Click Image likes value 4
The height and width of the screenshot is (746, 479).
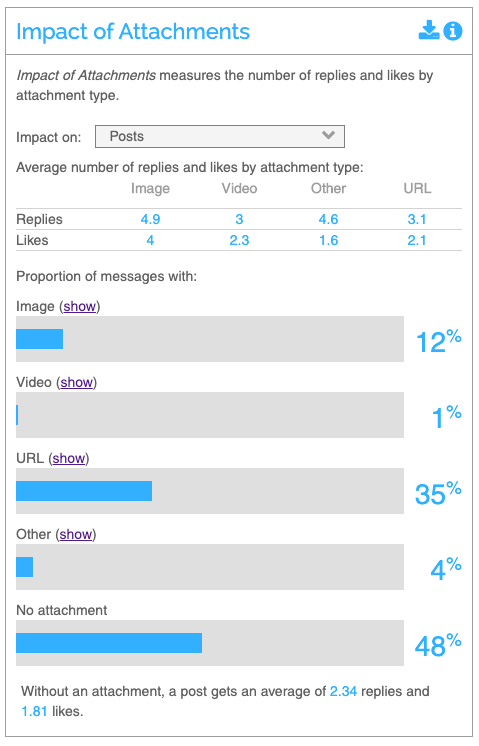coord(150,240)
